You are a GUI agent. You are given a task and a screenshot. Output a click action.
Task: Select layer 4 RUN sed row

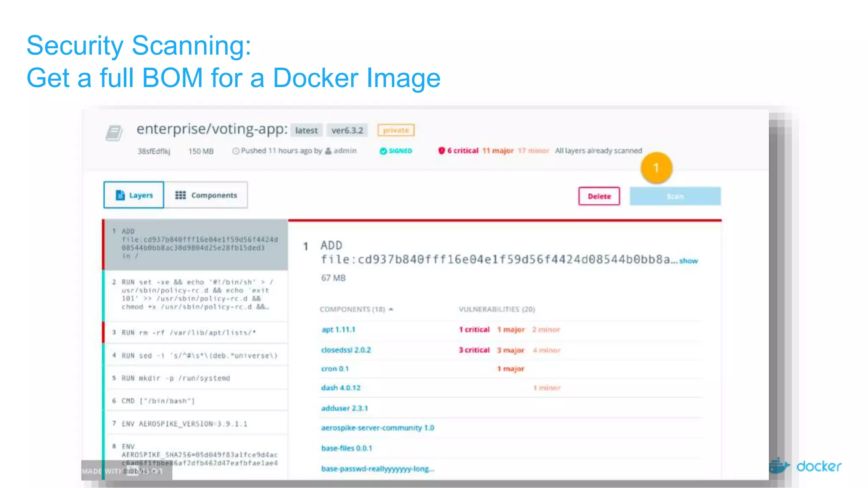(x=196, y=355)
